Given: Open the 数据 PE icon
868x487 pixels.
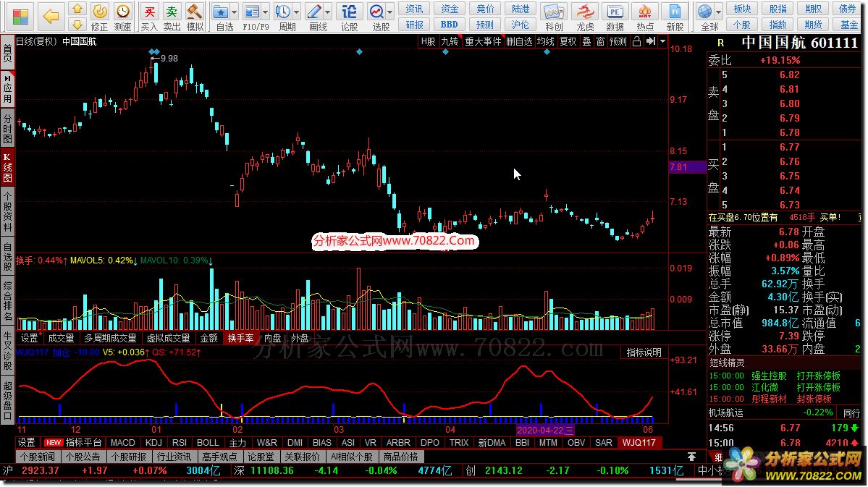Looking at the screenshot, I should tap(615, 12).
